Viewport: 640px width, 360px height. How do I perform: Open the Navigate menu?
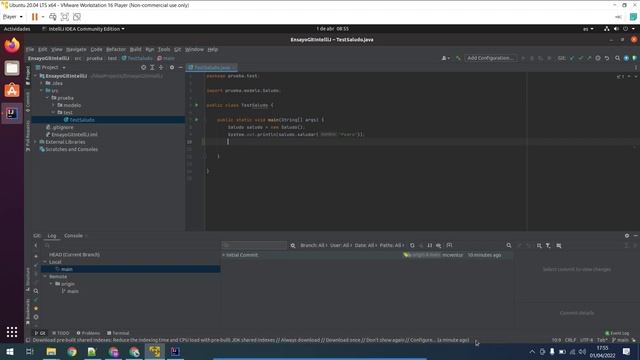pos(76,49)
